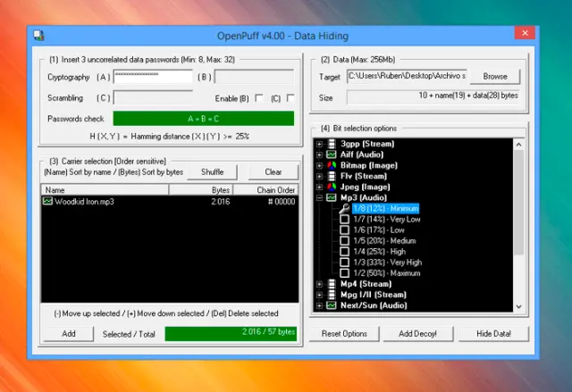Click the 3gpp (Stream) format icon
Image resolution: width=572 pixels, height=392 pixels.
click(x=331, y=144)
